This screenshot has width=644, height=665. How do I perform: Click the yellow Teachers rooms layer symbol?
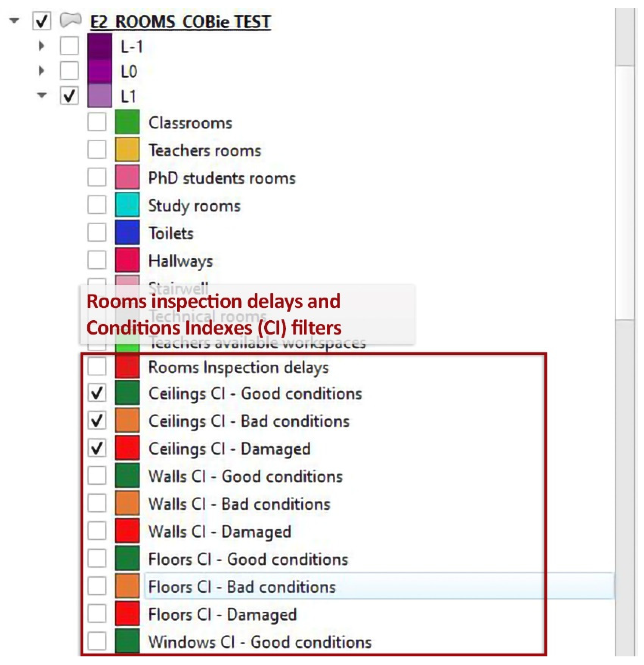(127, 150)
